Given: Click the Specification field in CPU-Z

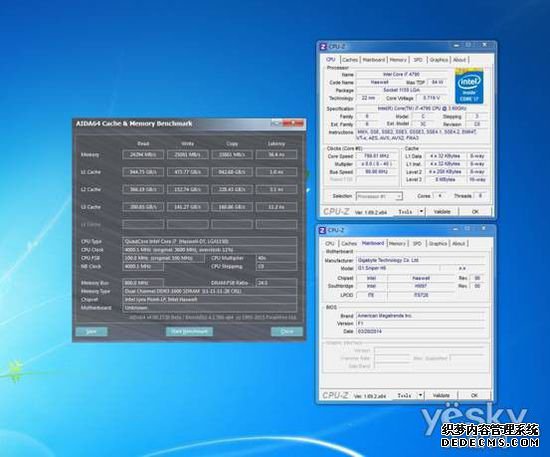Looking at the screenshot, I should [x=422, y=108].
